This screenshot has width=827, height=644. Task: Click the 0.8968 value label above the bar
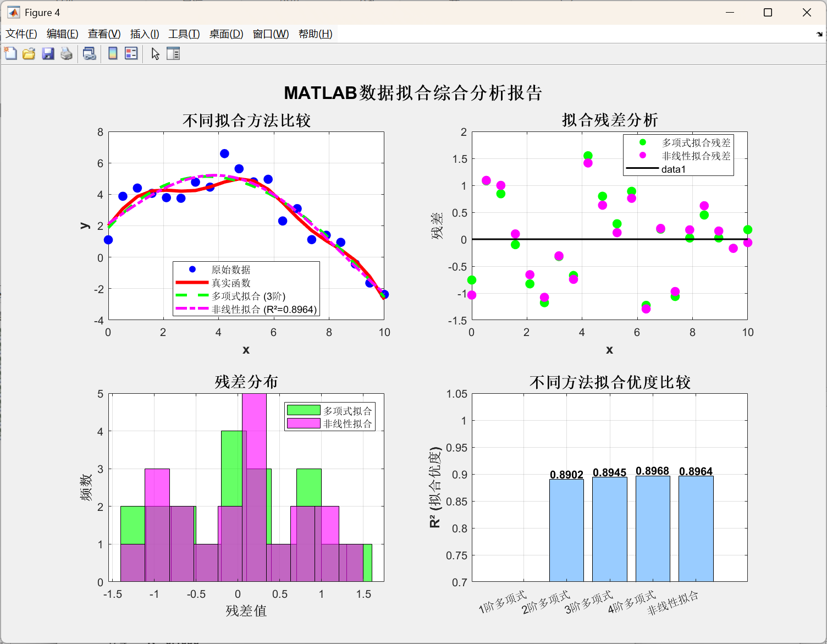click(653, 471)
